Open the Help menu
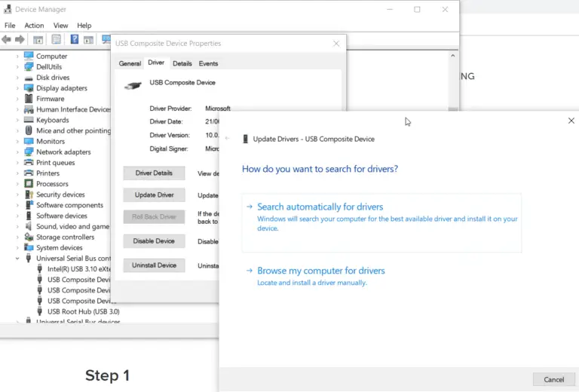 click(84, 26)
